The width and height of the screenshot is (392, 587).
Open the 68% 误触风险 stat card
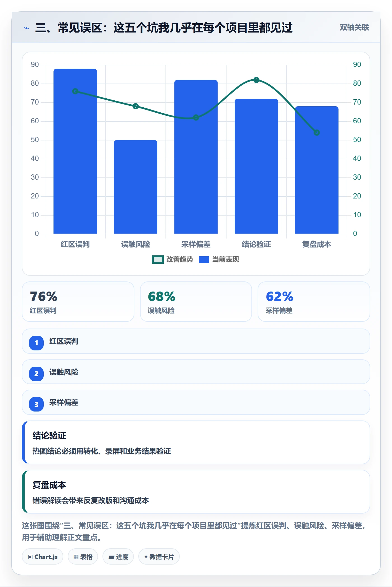196,302
